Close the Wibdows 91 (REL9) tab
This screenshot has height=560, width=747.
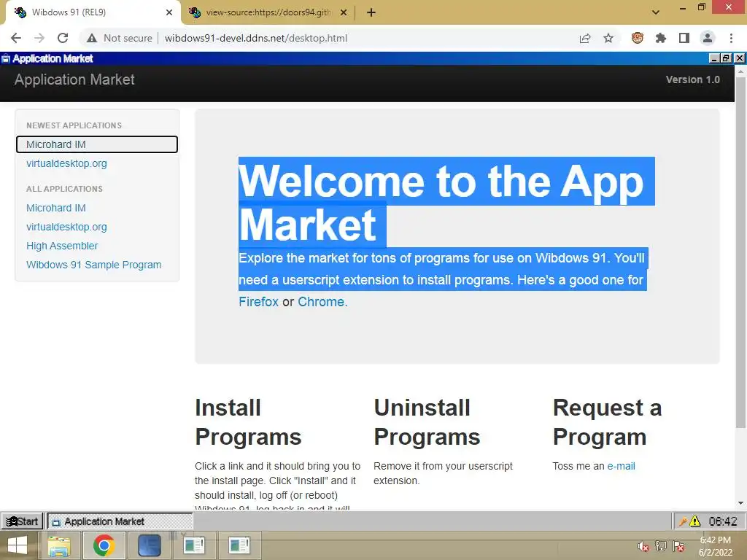169,12
